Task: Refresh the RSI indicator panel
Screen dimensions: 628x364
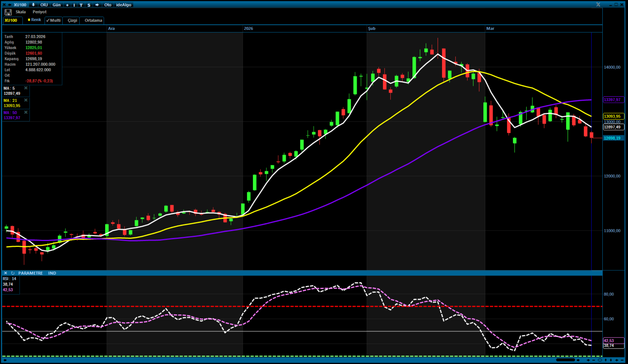Action: coord(13,273)
